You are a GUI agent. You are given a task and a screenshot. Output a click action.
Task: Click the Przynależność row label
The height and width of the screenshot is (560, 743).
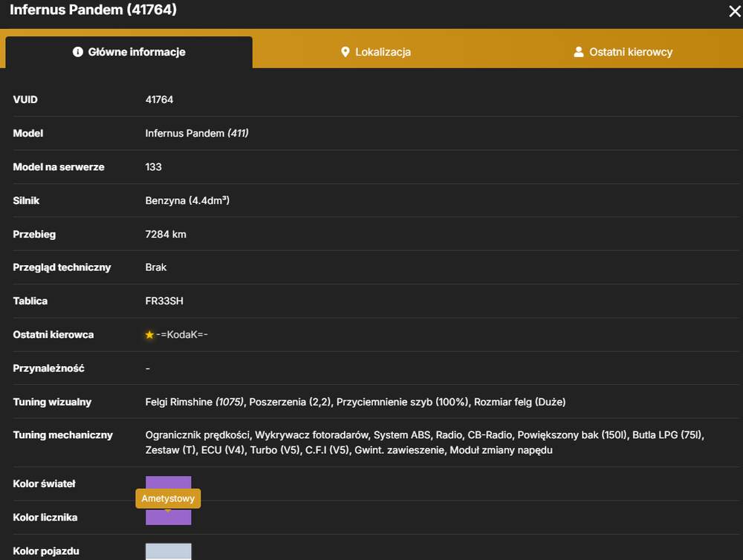pyautogui.click(x=49, y=368)
